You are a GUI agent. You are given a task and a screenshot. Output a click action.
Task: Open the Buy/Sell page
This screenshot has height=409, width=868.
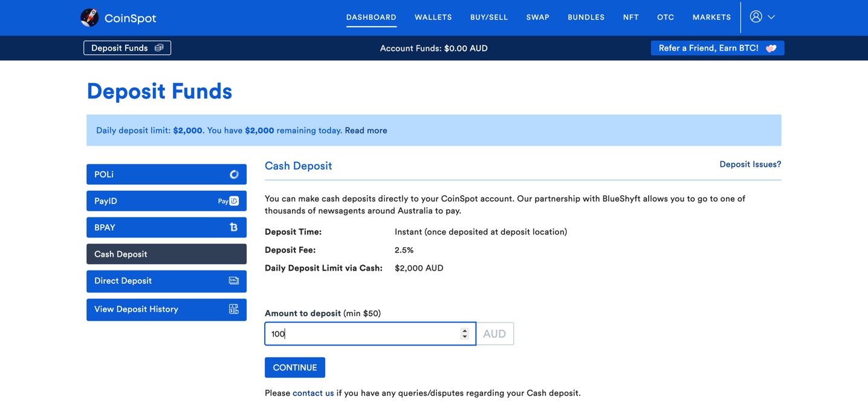point(489,18)
